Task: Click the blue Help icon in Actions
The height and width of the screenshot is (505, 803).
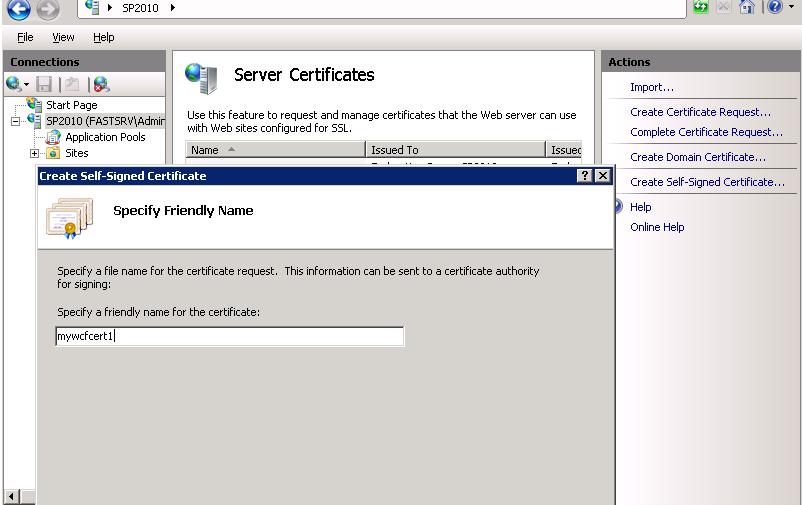Action: click(619, 206)
